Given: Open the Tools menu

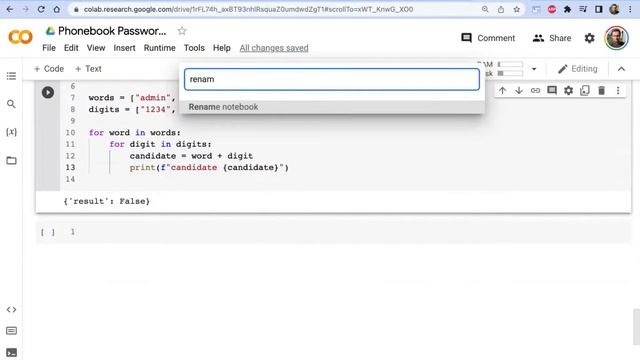Looking at the screenshot, I should 194,48.
